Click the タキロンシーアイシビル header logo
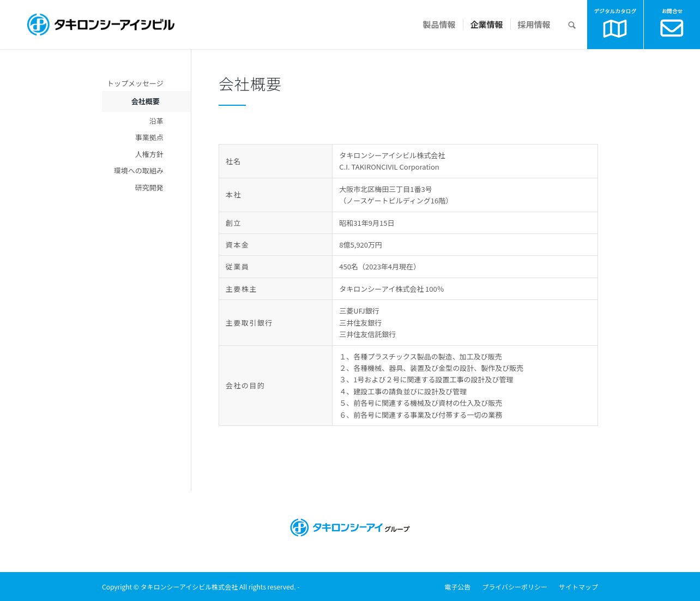The width and height of the screenshot is (700, 601). pyautogui.click(x=101, y=25)
